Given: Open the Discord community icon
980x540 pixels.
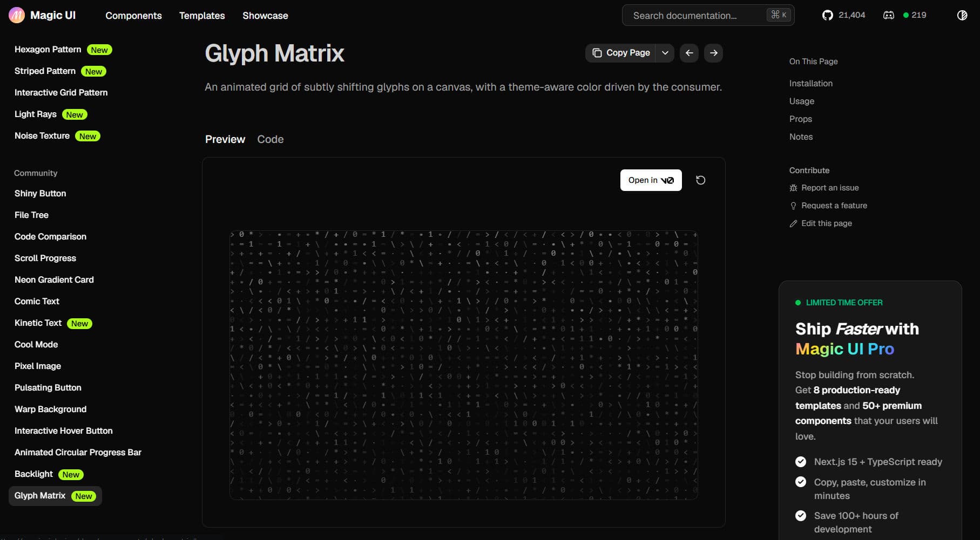Looking at the screenshot, I should click(888, 15).
